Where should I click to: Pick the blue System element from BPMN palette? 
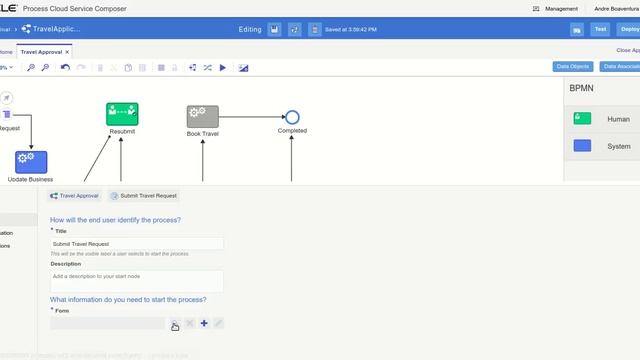click(582, 146)
